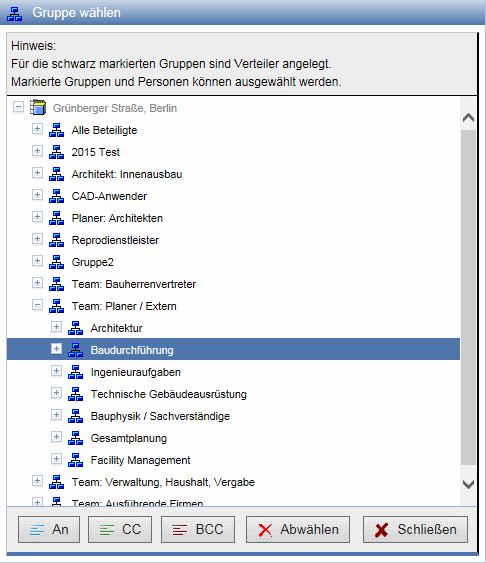Select Team: Verwaltung, Haushalt, Vergabe

[x=163, y=482]
